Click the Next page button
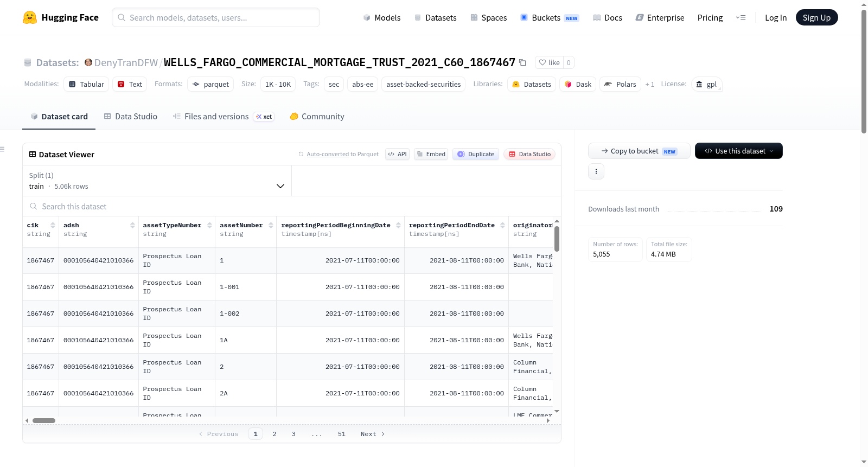 [373, 434]
